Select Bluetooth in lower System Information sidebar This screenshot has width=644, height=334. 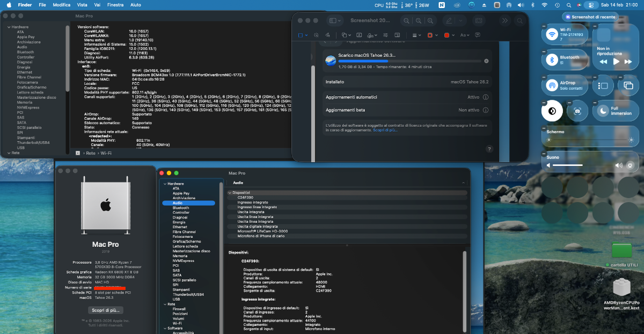[180, 208]
